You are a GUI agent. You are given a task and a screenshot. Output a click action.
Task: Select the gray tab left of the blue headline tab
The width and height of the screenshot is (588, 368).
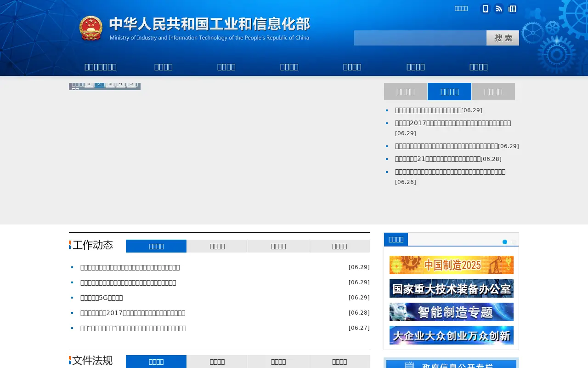tap(406, 92)
